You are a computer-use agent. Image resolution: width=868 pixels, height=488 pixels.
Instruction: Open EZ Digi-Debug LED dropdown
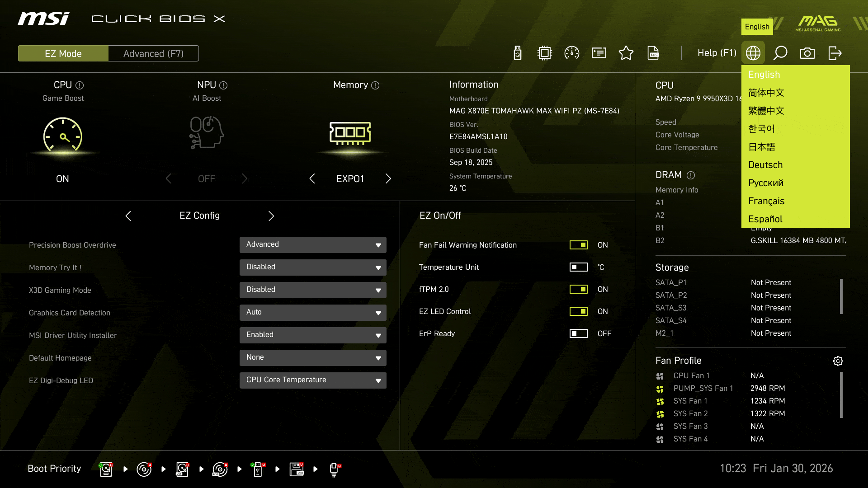pos(313,380)
